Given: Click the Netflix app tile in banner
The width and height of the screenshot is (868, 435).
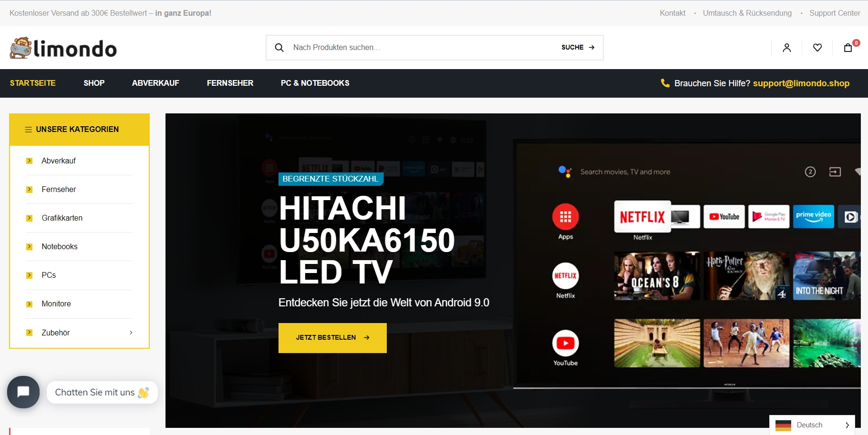Looking at the screenshot, I should [x=642, y=217].
